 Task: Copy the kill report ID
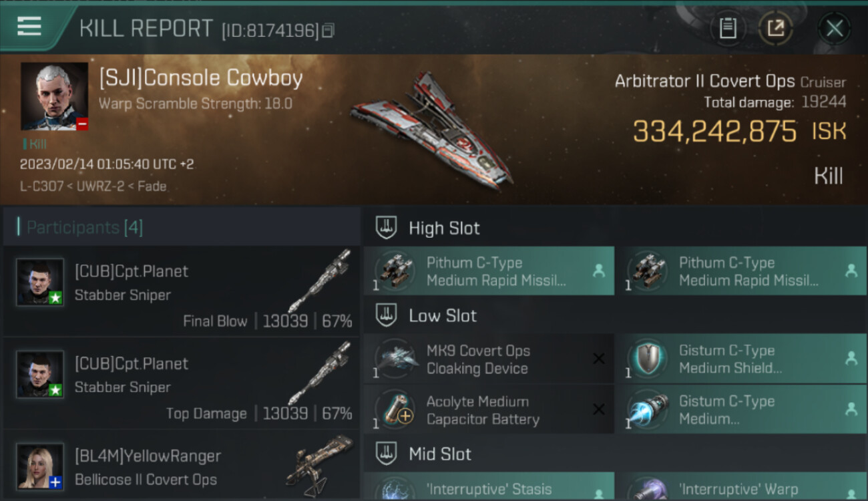(x=328, y=31)
